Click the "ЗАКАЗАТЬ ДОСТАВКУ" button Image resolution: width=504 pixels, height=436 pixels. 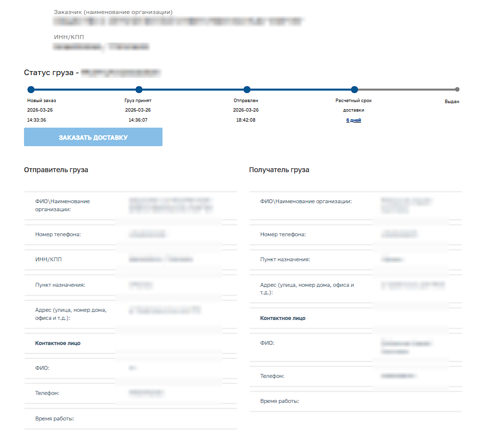93,137
